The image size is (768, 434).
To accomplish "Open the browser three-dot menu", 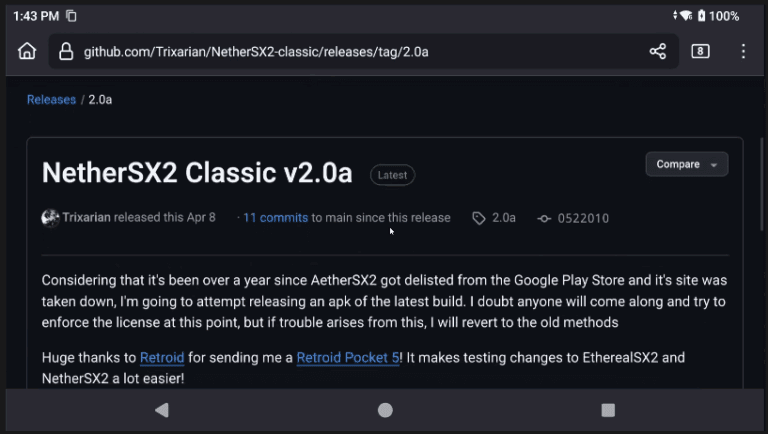I will [743, 51].
